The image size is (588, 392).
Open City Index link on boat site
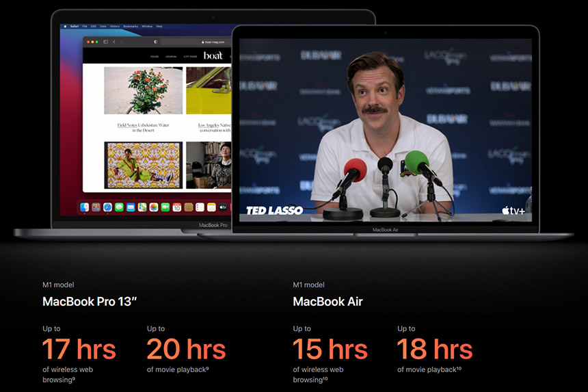point(191,57)
